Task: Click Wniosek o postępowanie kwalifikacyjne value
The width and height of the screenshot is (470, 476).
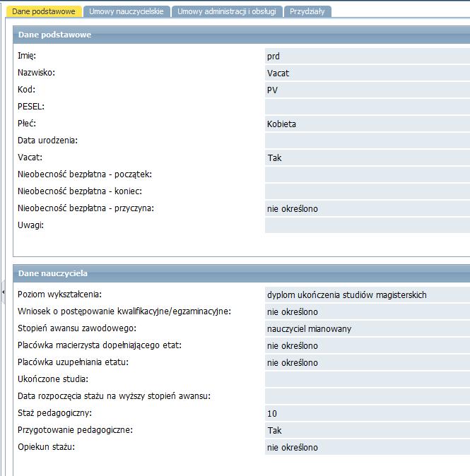Action: pyautogui.click(x=368, y=311)
